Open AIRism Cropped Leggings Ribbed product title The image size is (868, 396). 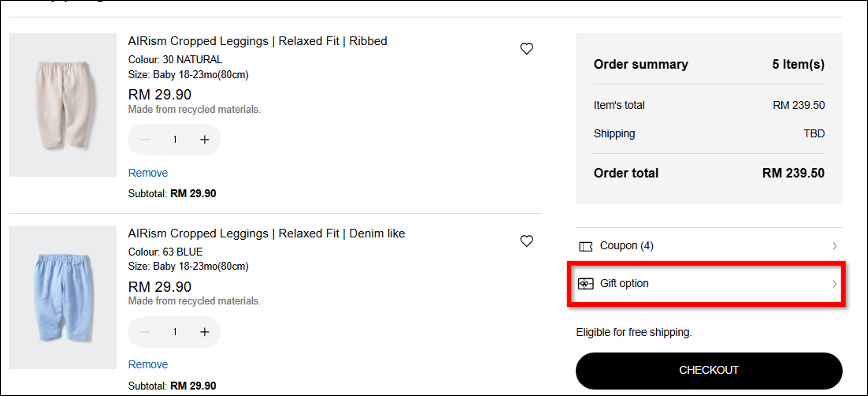point(257,41)
